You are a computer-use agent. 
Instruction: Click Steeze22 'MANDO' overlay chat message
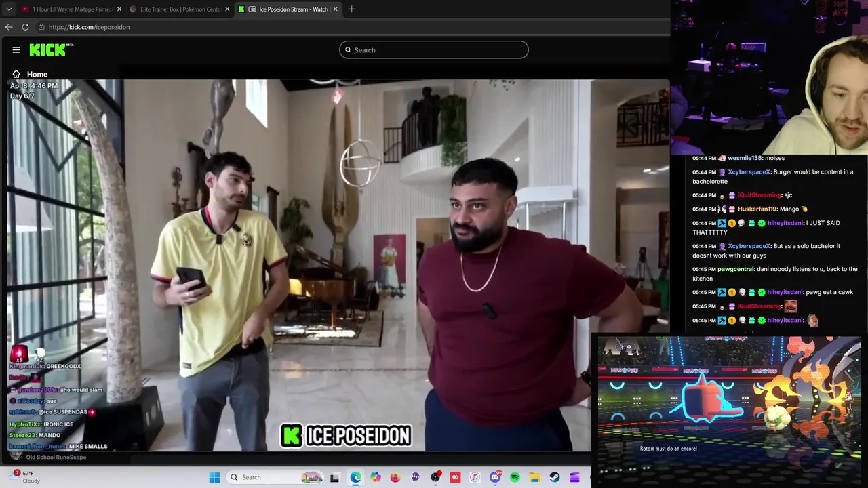coord(35,435)
